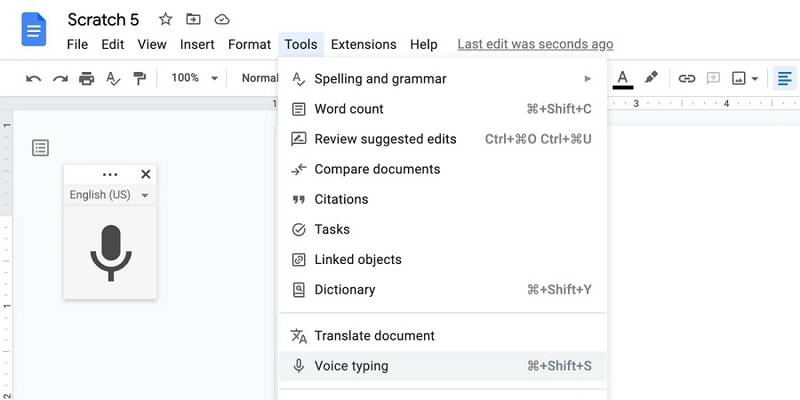The height and width of the screenshot is (400, 800).
Task: Open the Insert menu
Action: click(197, 44)
